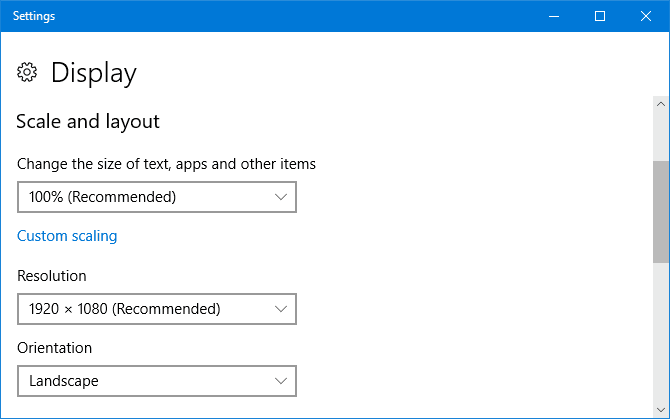
Task: Click the Resolution label
Action: coord(52,276)
